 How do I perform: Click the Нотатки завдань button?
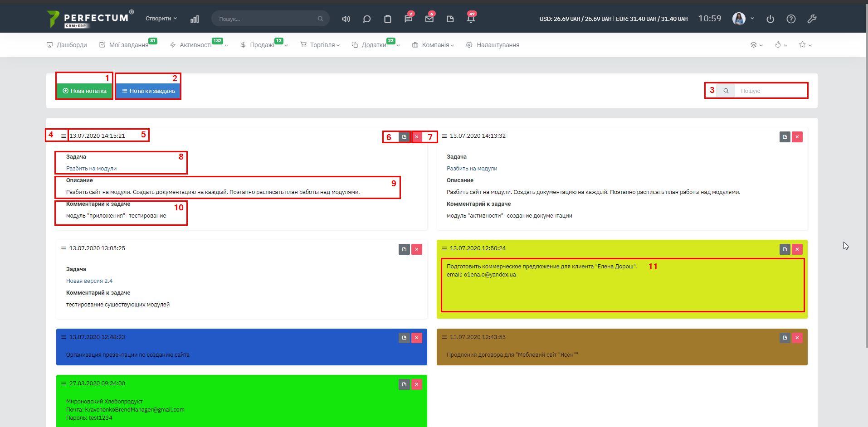click(x=148, y=91)
